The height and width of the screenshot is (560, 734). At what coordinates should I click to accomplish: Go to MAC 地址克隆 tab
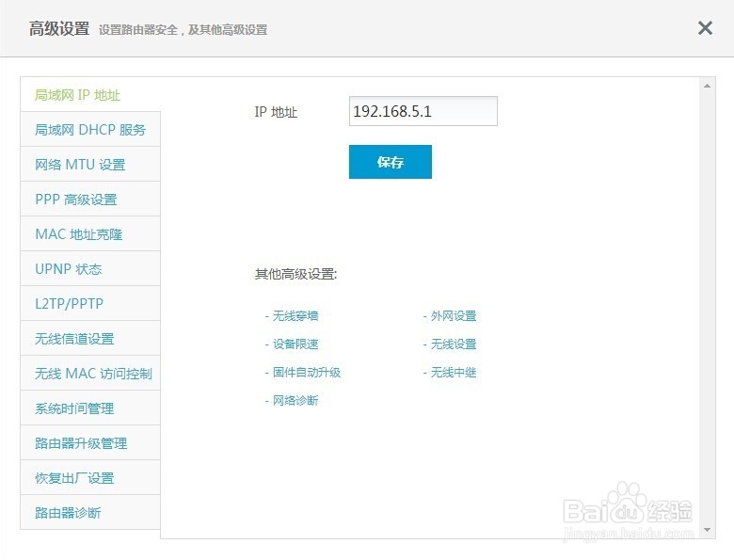pos(90,233)
